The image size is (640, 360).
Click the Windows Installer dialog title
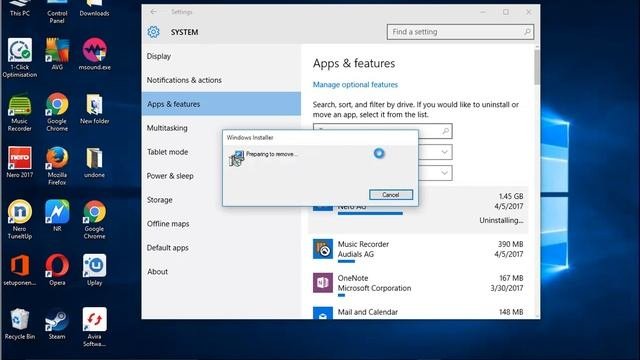(x=250, y=138)
